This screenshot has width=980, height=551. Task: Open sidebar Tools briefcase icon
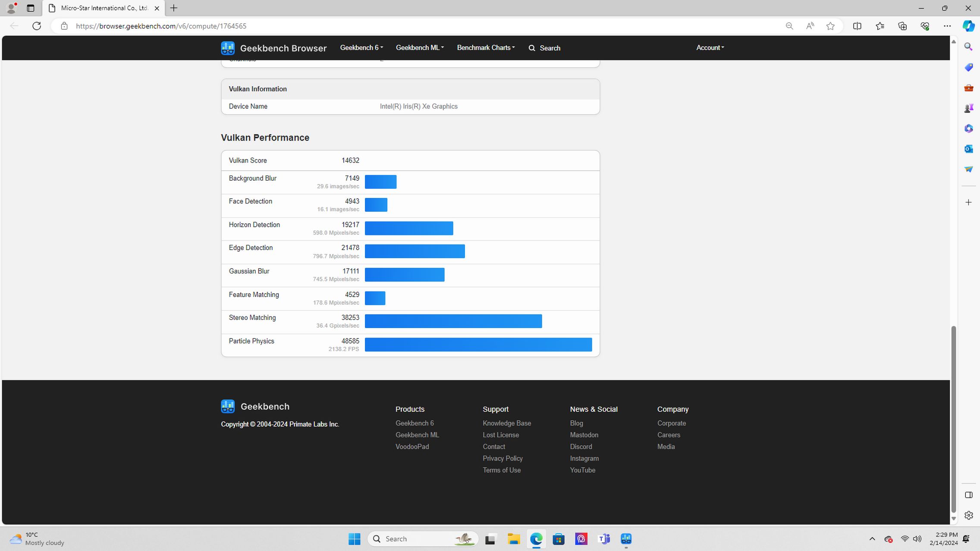click(968, 88)
